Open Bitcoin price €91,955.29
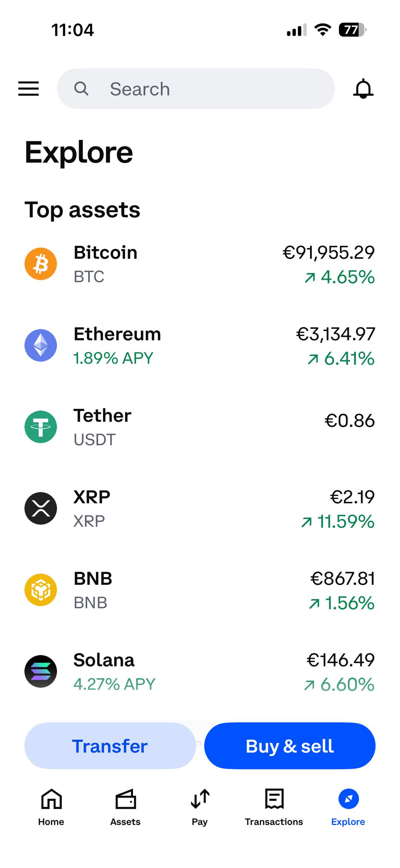The height and width of the screenshot is (868, 400). pos(329,253)
